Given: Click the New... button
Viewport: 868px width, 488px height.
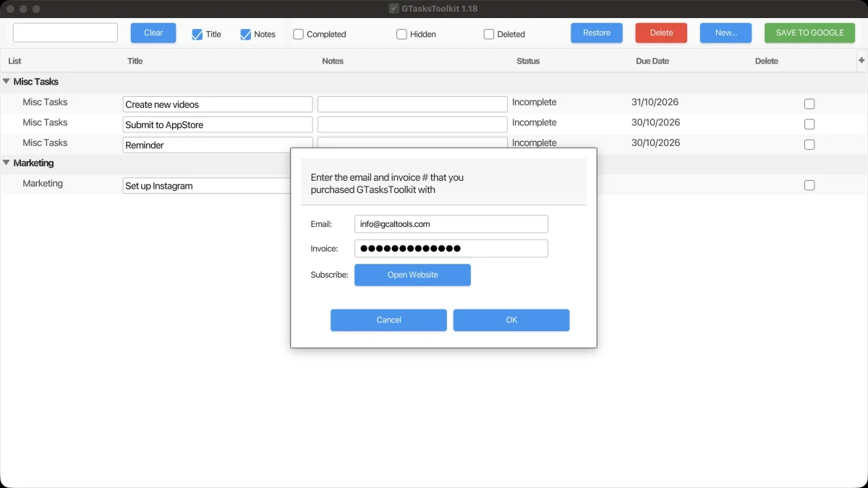Looking at the screenshot, I should (726, 33).
